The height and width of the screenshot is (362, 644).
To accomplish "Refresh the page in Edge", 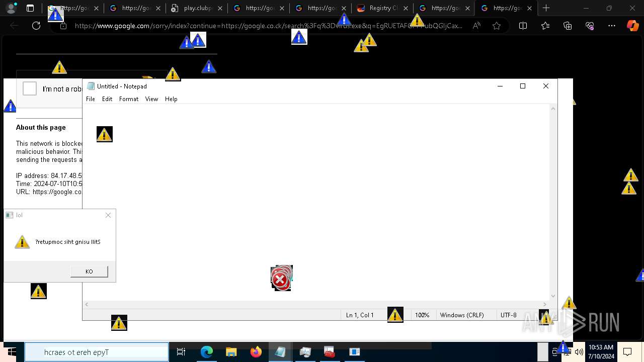I will 36,26.
